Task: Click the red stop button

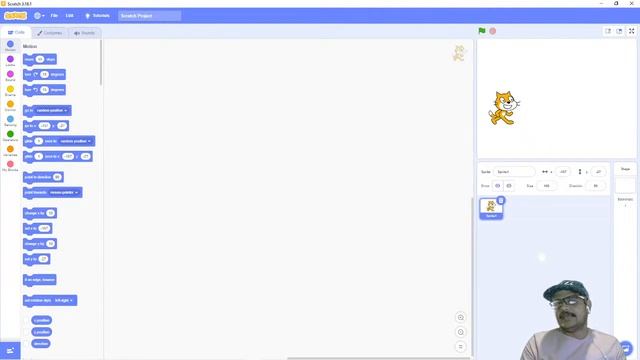Action: click(493, 31)
